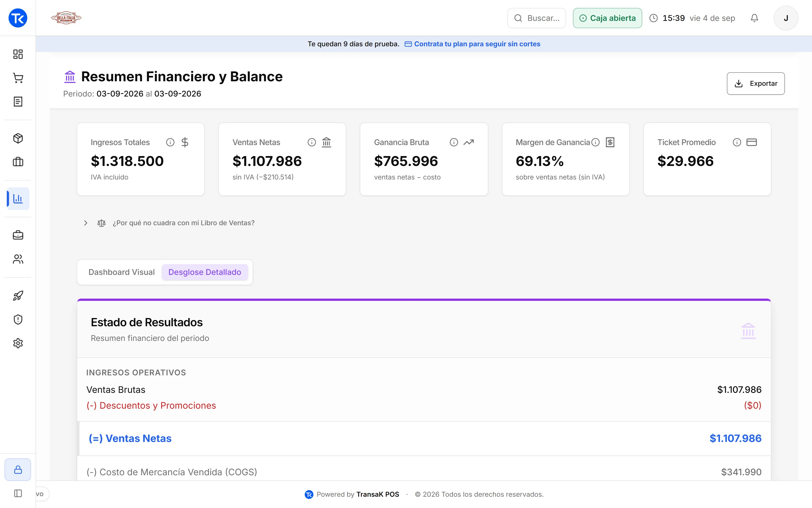Click the info icon on Ganancia Bruta card
Image resolution: width=812 pixels, height=508 pixels.
click(454, 143)
